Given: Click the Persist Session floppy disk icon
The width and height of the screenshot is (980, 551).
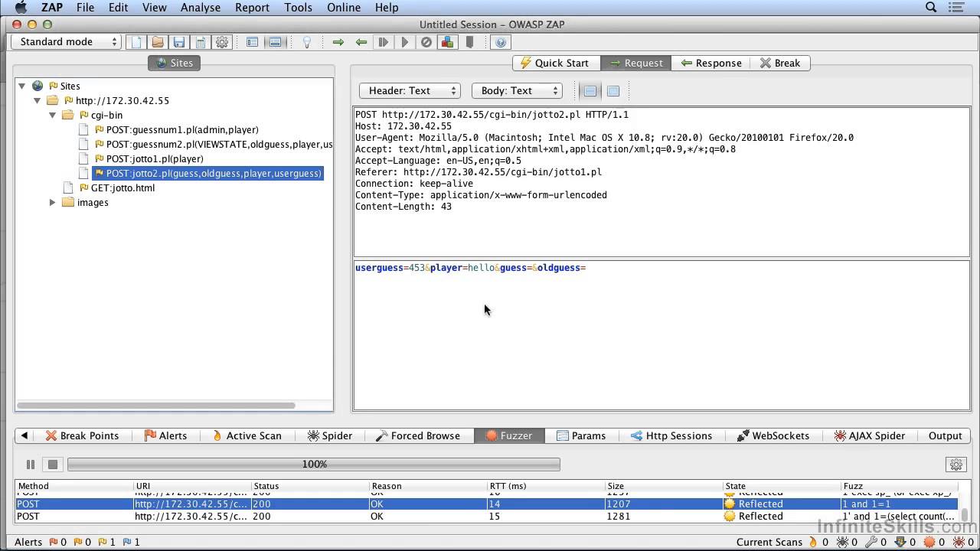Looking at the screenshot, I should [178, 42].
